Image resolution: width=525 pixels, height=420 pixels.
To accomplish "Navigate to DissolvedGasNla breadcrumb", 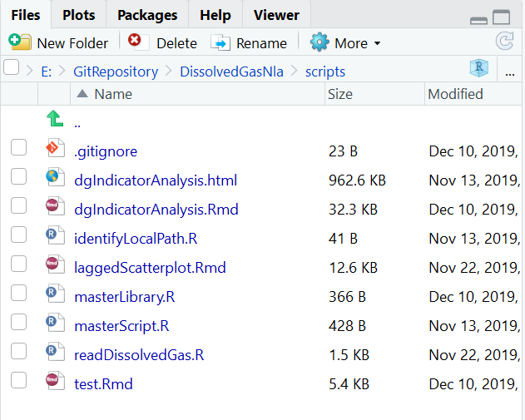I will point(231,72).
